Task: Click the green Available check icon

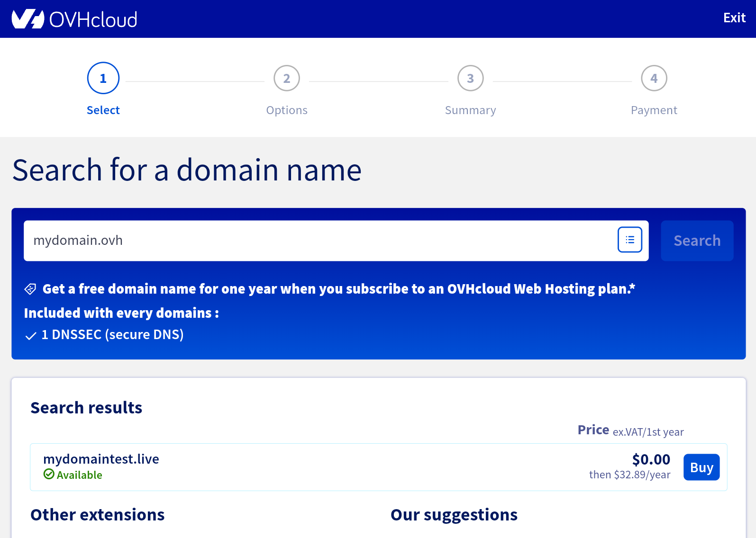Action: (x=49, y=474)
